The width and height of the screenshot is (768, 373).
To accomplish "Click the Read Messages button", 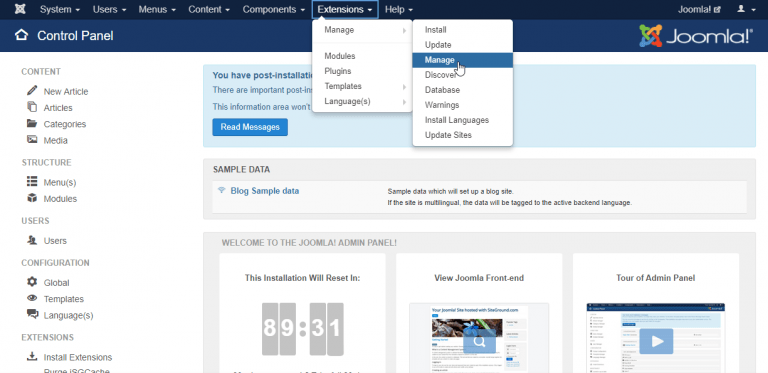I will click(x=250, y=127).
